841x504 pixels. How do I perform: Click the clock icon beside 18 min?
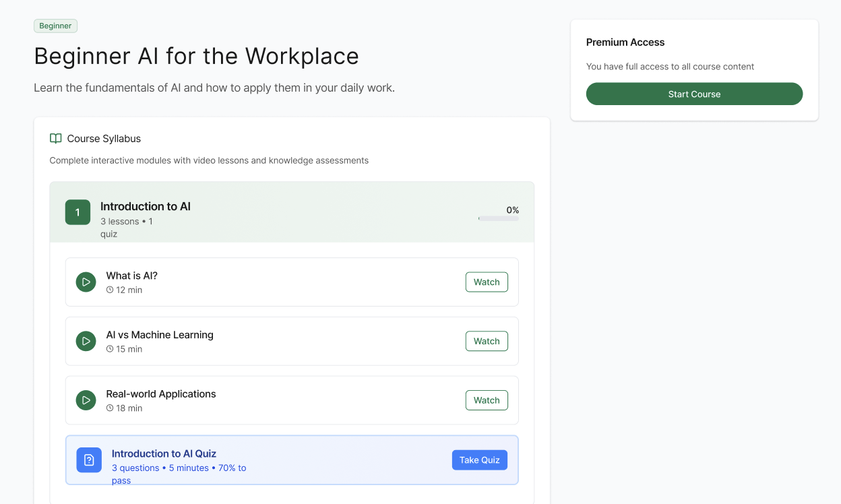tap(110, 408)
